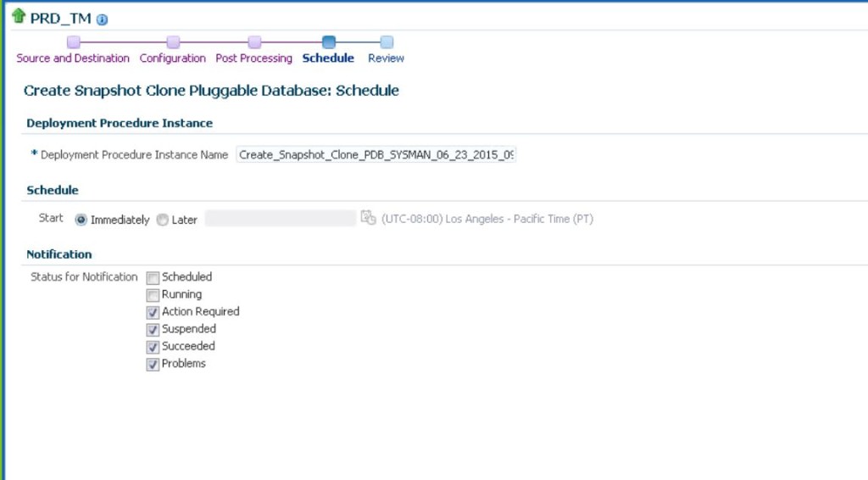The image size is (868, 480).
Task: Click the Schedule step marker square
Action: pos(329,42)
